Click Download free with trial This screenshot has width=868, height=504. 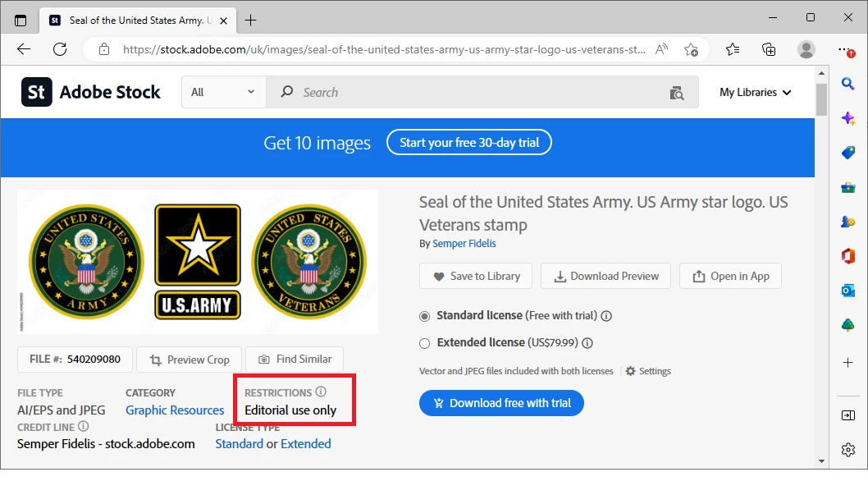tap(501, 403)
